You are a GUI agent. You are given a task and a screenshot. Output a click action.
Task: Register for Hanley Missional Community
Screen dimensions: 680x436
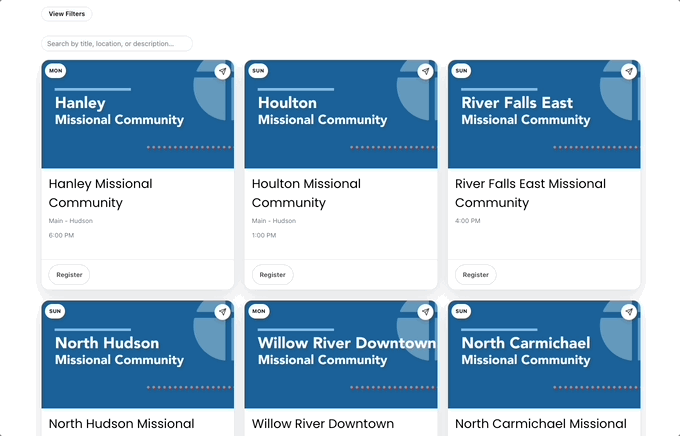pyautogui.click(x=69, y=275)
